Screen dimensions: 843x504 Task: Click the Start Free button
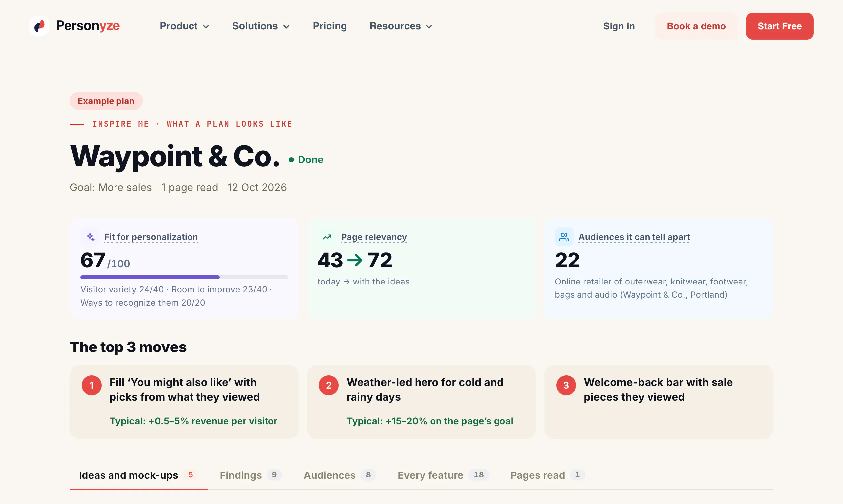[x=779, y=26]
